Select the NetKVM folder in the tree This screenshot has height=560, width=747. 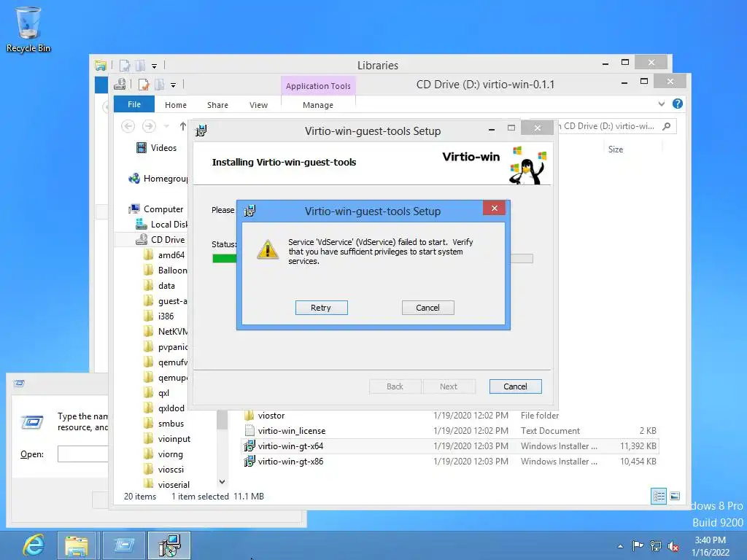click(166, 332)
